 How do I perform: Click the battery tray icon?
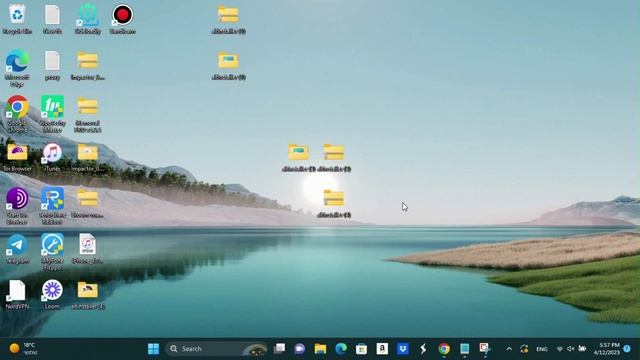click(x=582, y=349)
